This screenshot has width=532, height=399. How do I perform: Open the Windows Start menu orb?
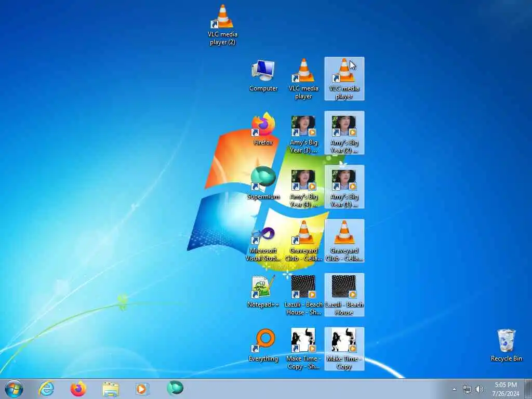14,389
